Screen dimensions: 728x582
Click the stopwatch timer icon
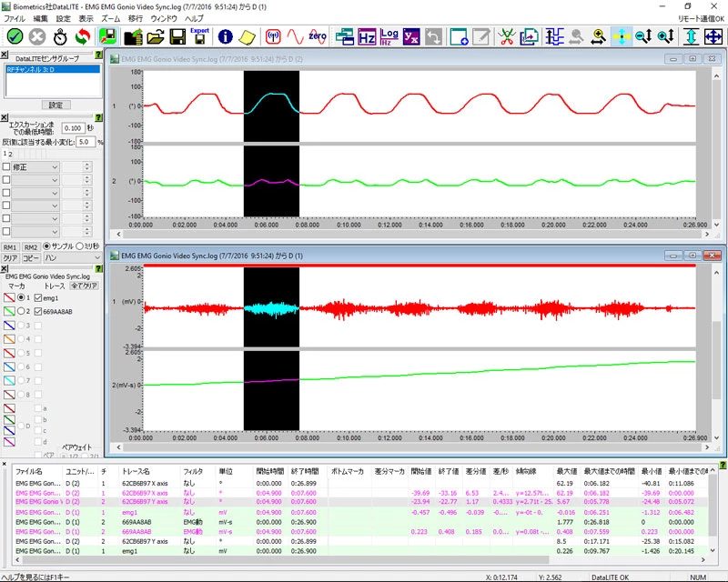point(61,36)
